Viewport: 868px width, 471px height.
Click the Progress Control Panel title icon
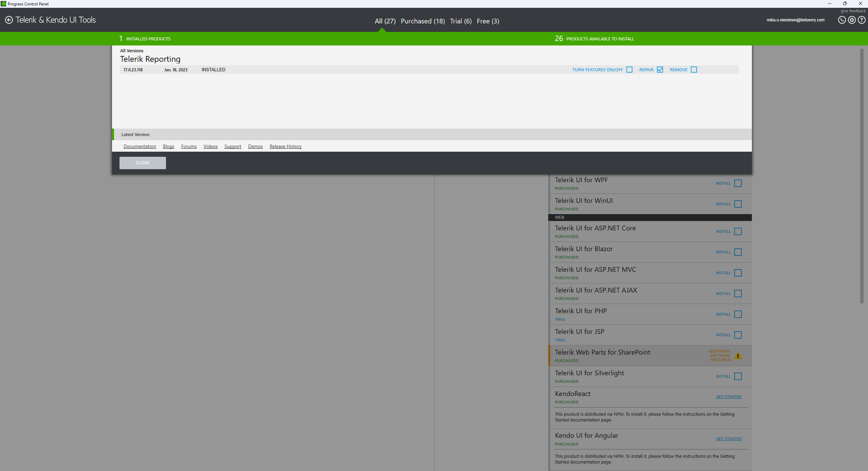click(3, 4)
